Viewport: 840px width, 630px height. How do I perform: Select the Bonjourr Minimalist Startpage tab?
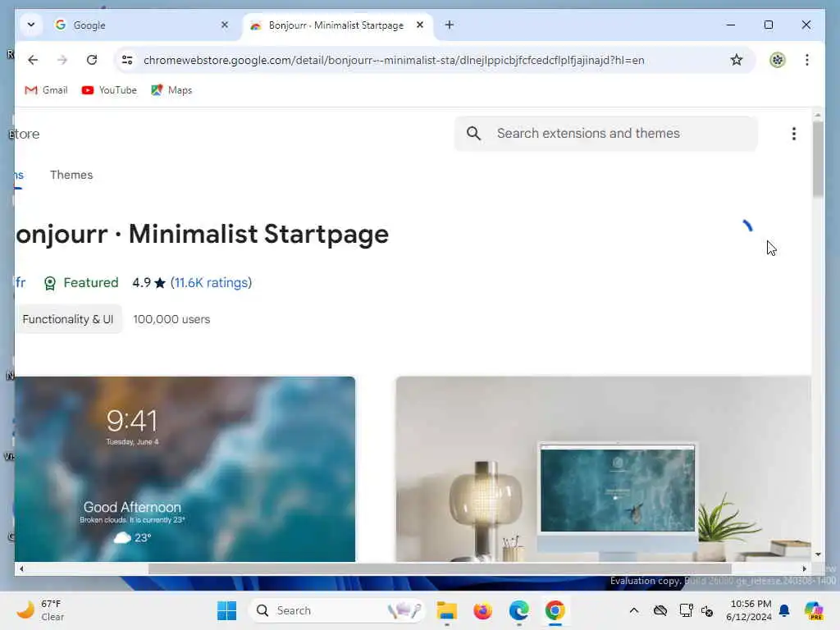click(337, 25)
